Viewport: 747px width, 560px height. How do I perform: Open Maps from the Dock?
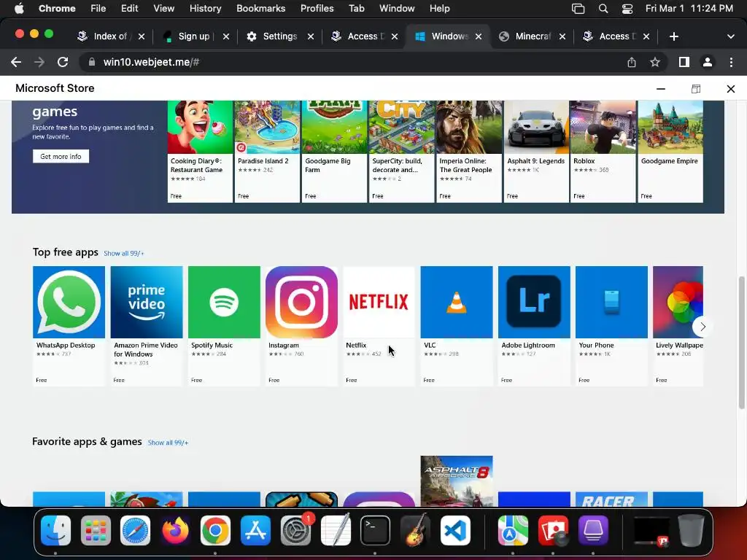(x=513, y=530)
